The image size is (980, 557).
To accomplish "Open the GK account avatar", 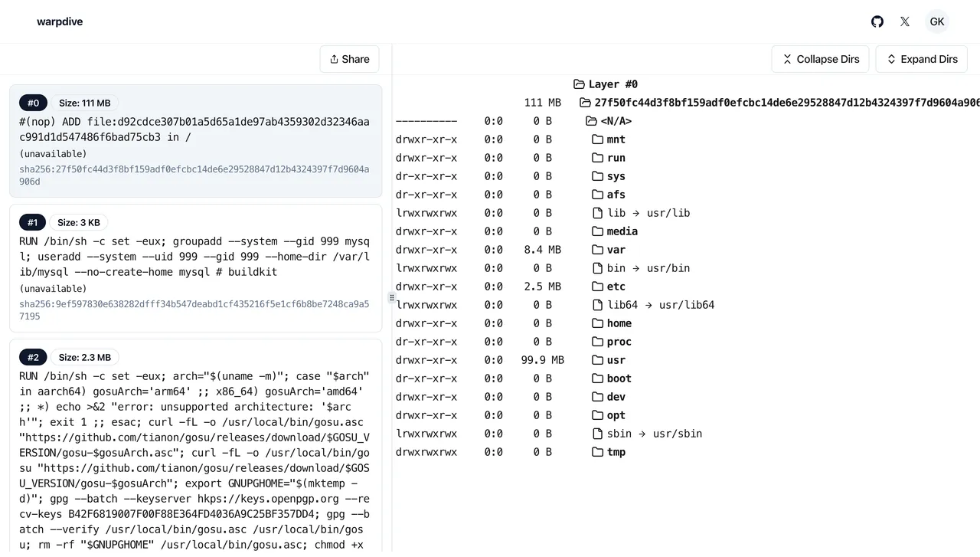I will click(937, 21).
